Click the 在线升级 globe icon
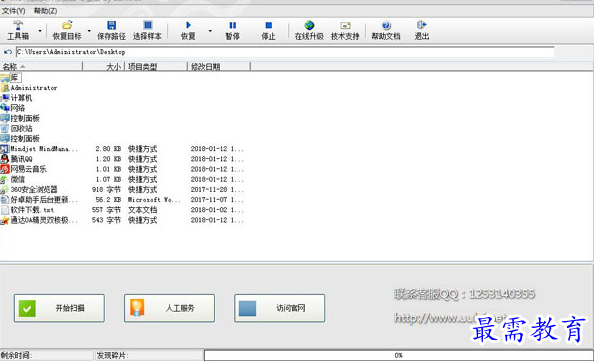Viewport: 594px width, 361px height. 309,25
